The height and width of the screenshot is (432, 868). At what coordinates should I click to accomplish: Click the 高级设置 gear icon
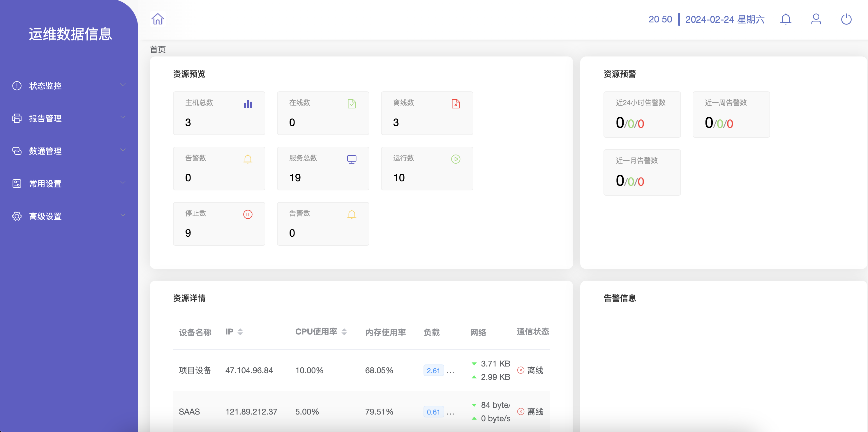[x=17, y=216]
